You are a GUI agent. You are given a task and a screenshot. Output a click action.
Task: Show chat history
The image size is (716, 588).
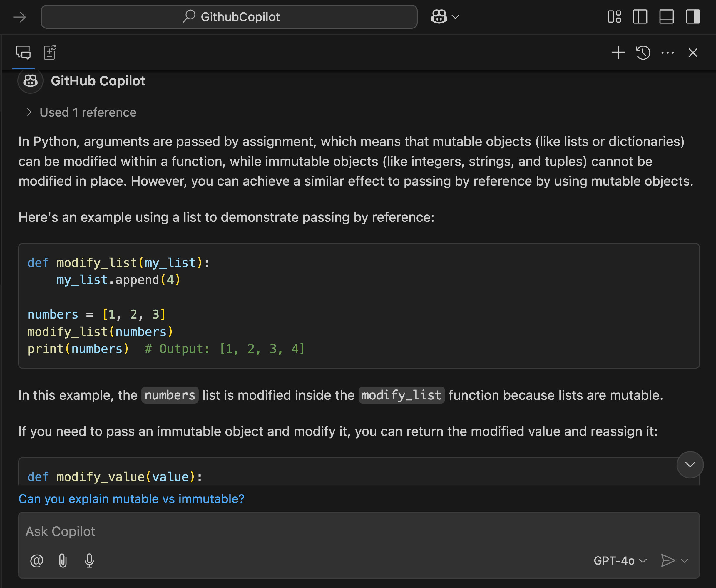643,53
